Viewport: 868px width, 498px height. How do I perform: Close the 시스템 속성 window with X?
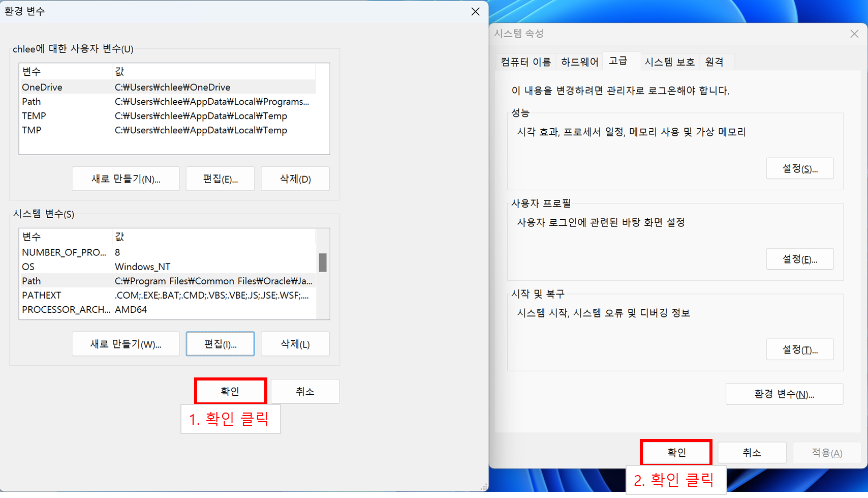(854, 34)
